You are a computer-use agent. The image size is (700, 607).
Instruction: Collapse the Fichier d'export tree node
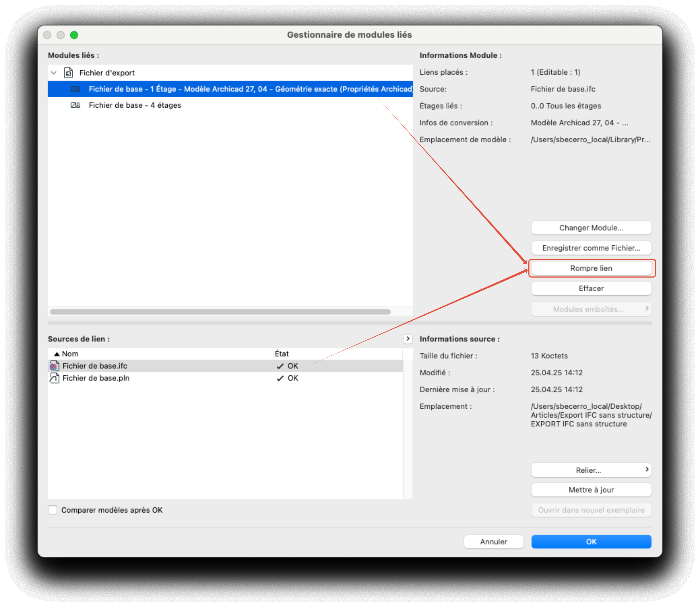coord(54,73)
